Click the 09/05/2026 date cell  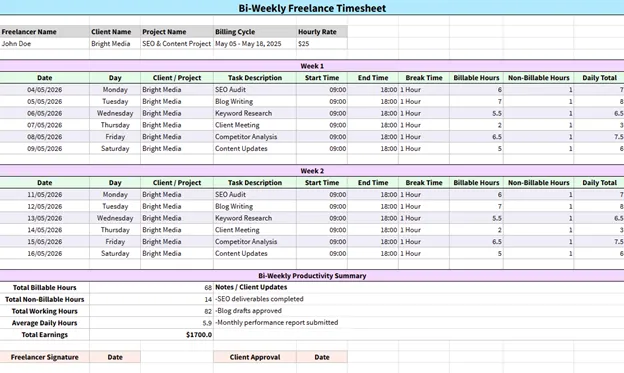click(45, 148)
